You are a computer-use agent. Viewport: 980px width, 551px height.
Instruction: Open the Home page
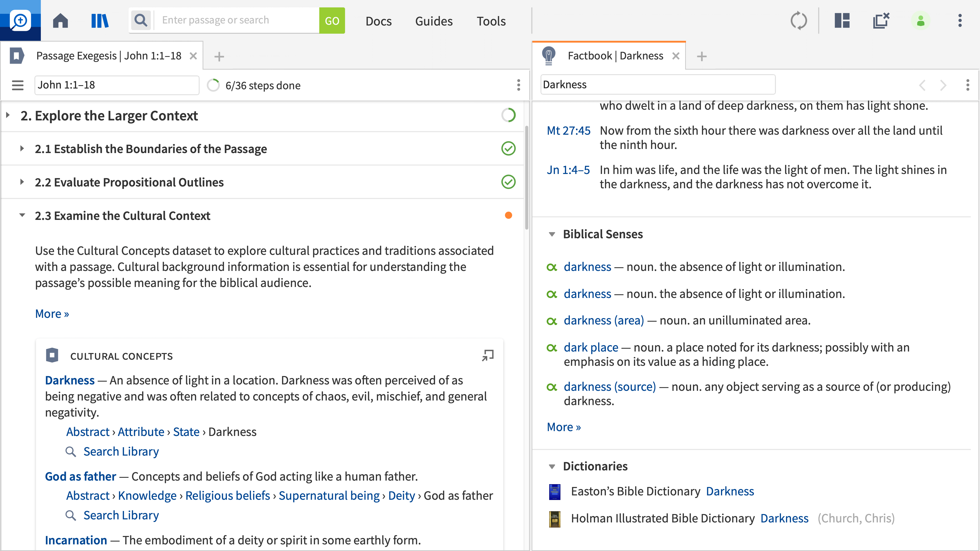tap(60, 20)
